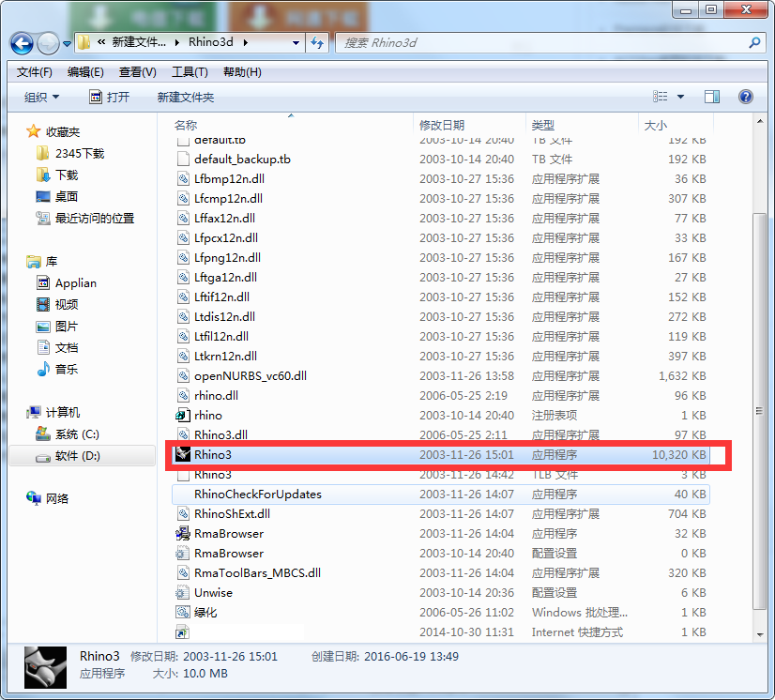Image resolution: width=775 pixels, height=700 pixels.
Task: Sort by the 名称 column header
Action: (x=186, y=125)
